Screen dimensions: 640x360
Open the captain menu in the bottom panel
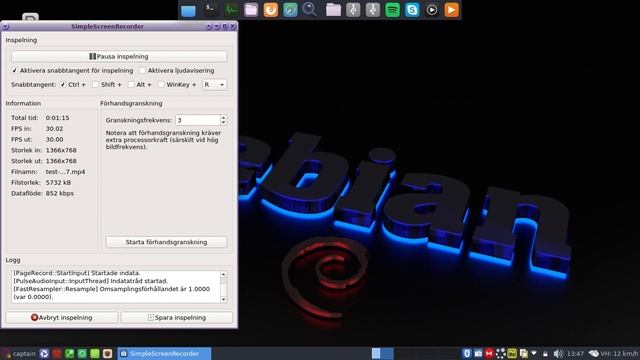click(19, 353)
